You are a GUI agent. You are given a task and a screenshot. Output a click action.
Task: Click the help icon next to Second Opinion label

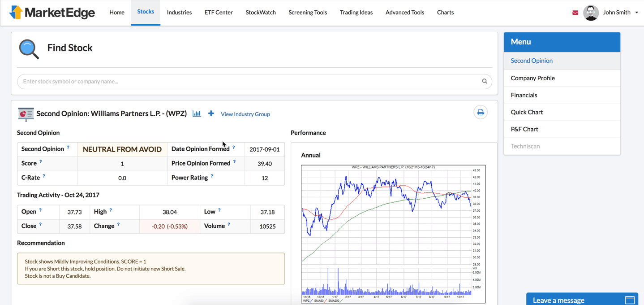click(68, 147)
